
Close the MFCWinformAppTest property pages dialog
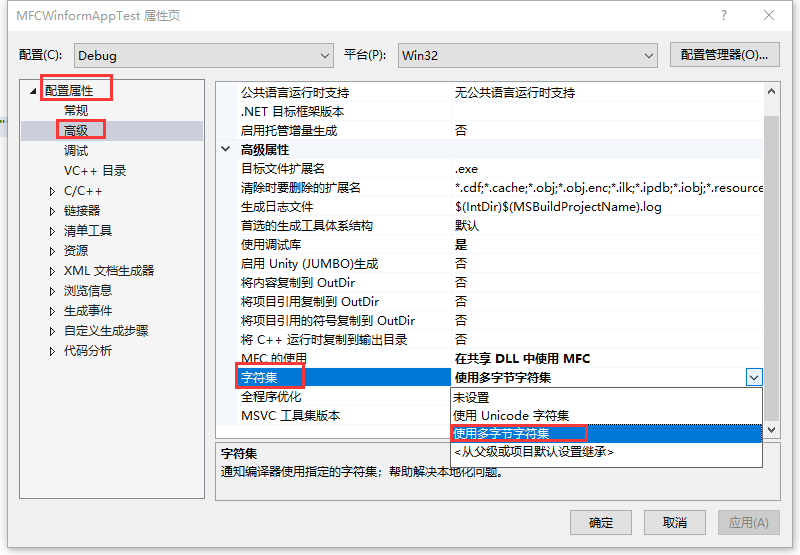[769, 15]
